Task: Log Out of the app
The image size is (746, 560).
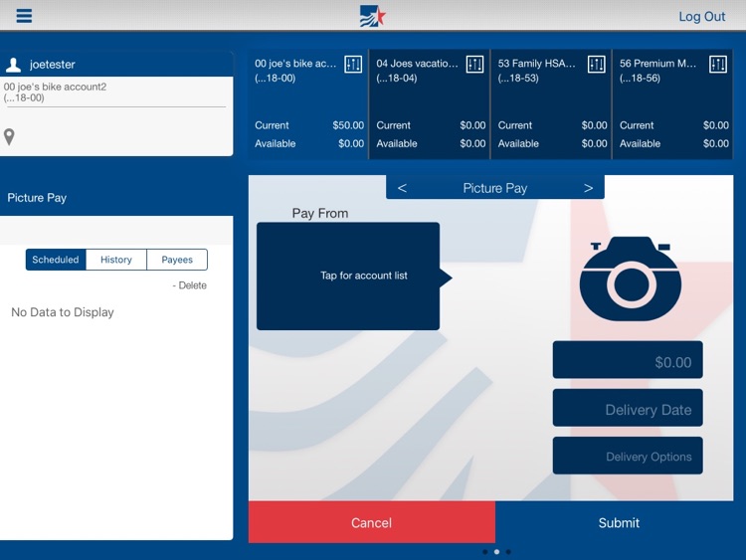Action: (702, 17)
